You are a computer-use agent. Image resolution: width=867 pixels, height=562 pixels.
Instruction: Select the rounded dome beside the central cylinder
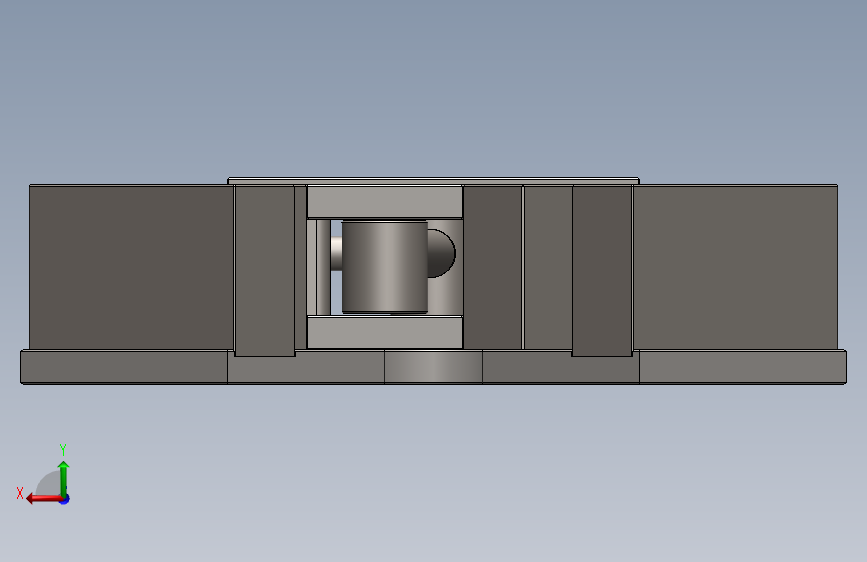pos(441,253)
